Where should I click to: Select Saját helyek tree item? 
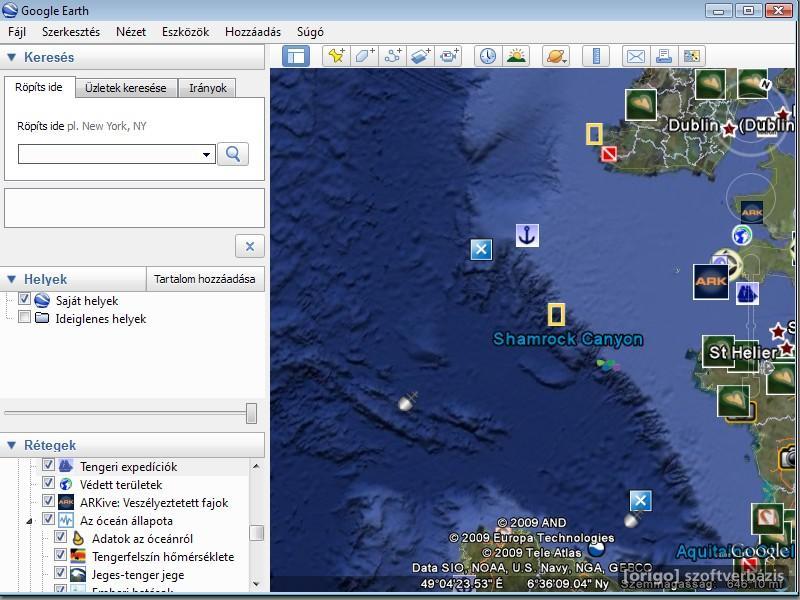[87, 301]
